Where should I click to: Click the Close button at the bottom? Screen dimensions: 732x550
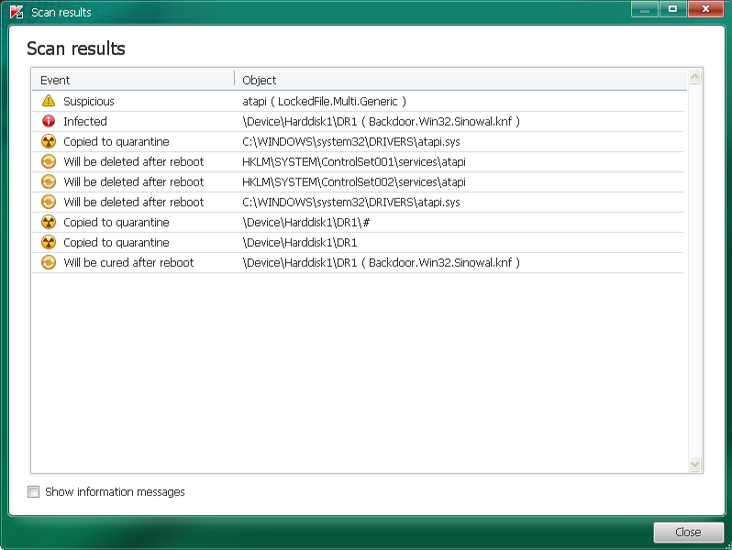[x=688, y=532]
